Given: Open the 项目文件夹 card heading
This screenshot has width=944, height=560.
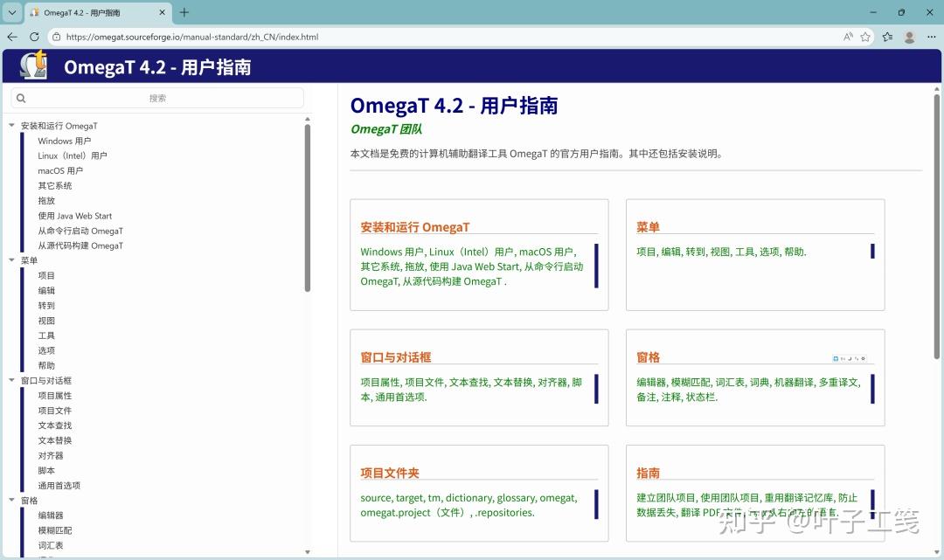Looking at the screenshot, I should (x=390, y=473).
